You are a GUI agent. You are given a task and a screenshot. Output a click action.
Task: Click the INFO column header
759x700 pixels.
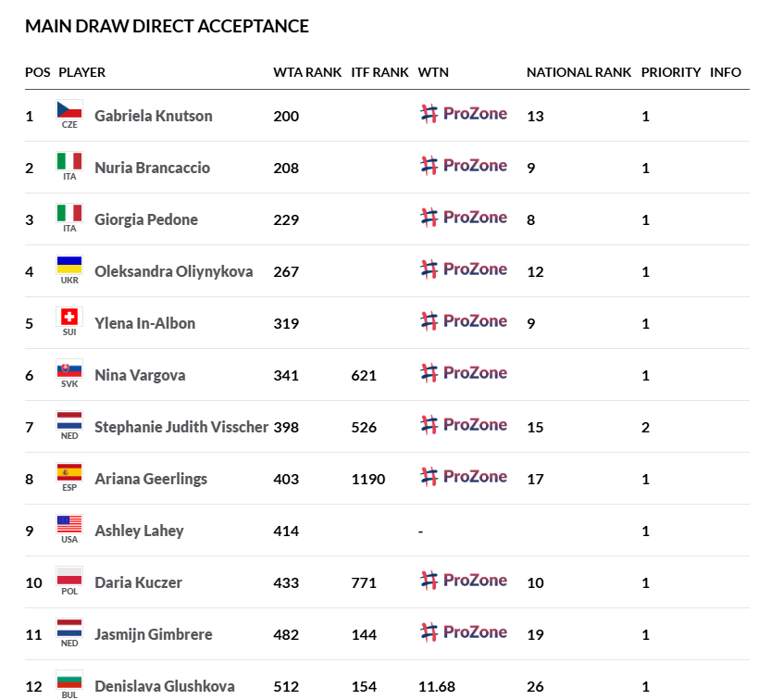tap(725, 72)
